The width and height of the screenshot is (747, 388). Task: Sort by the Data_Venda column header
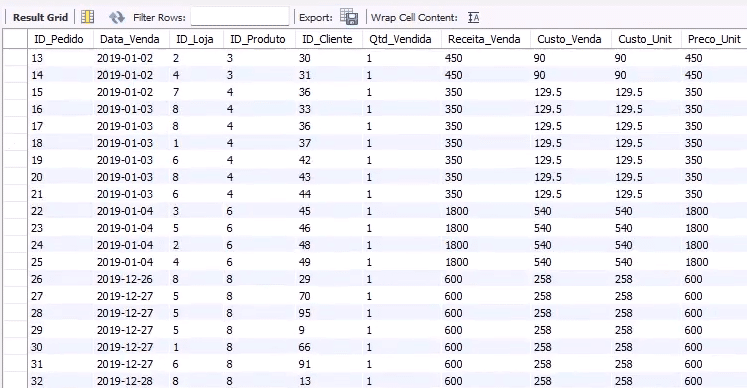pyautogui.click(x=130, y=39)
